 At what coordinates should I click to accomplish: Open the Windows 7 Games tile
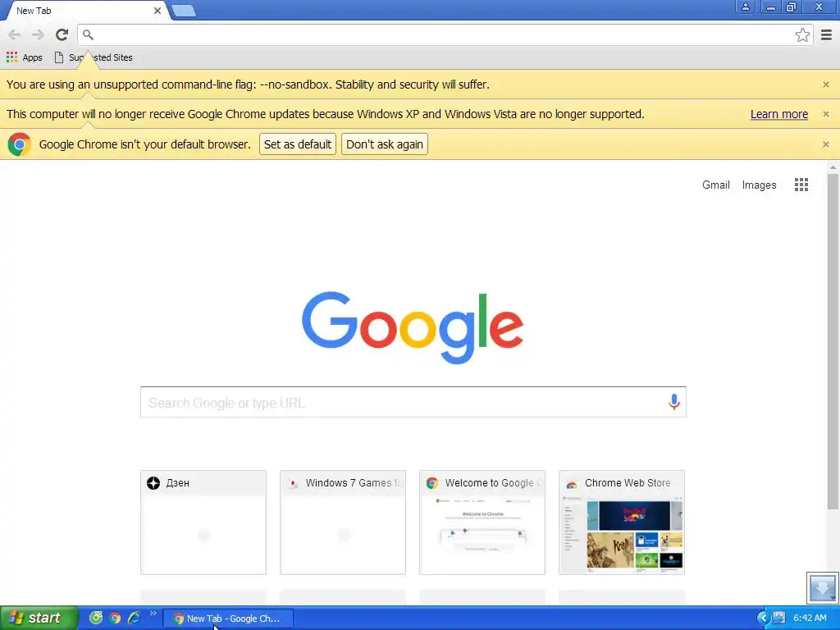(342, 523)
